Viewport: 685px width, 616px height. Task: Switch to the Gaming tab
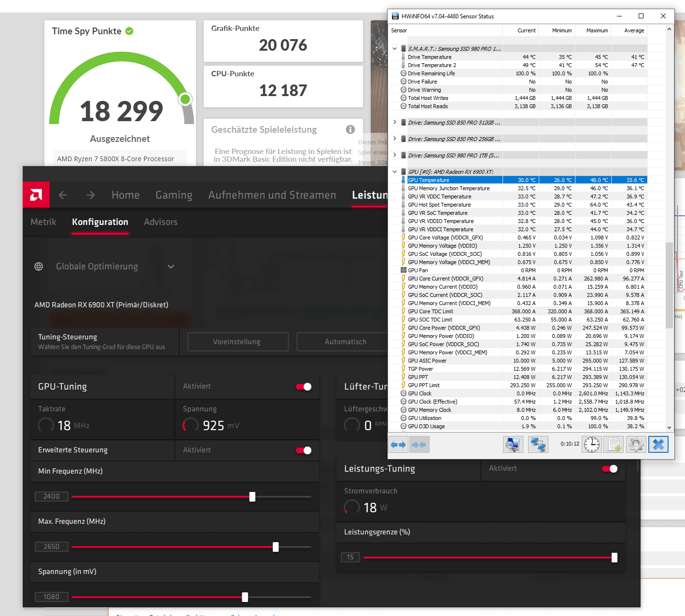[x=174, y=195]
